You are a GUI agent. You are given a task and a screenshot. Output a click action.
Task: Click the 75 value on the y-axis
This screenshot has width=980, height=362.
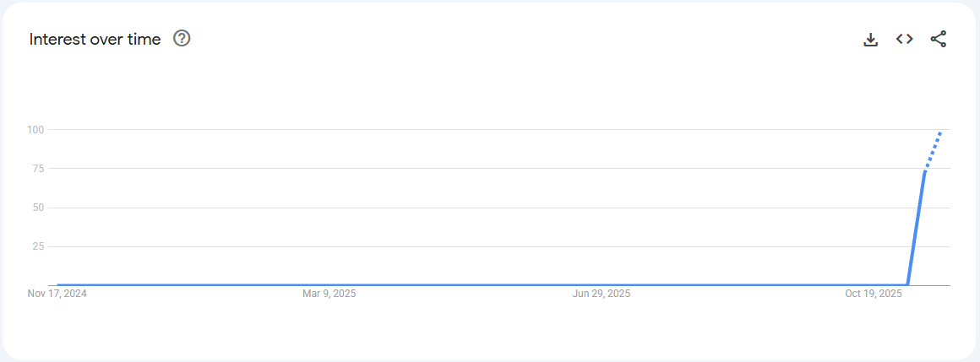click(37, 169)
